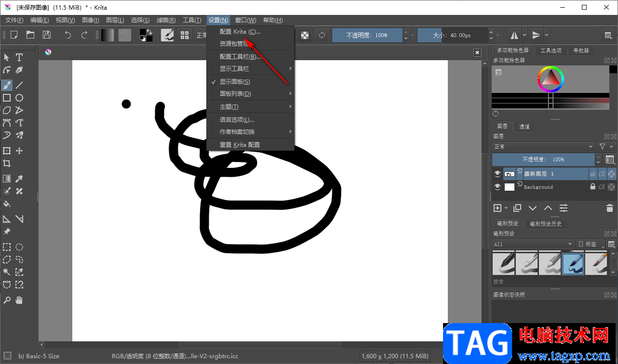Image resolution: width=618 pixels, height=364 pixels.
Task: Select the Pan hand tool
Action: pyautogui.click(x=19, y=300)
